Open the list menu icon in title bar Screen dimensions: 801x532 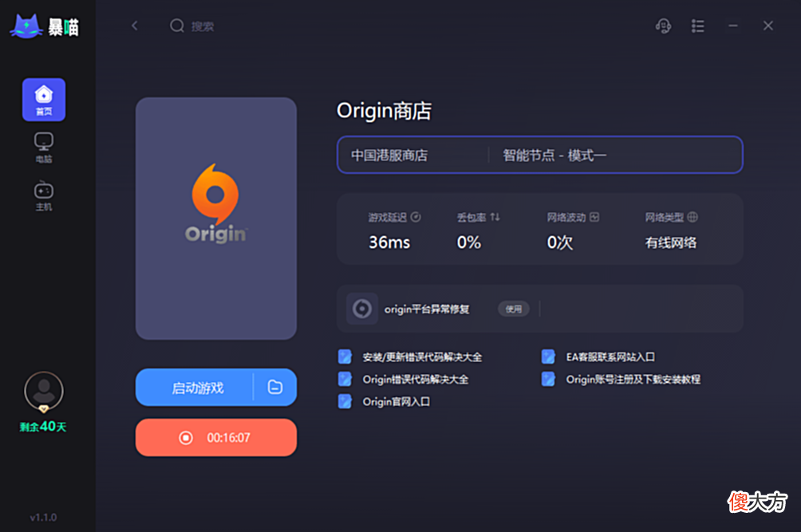pos(697,26)
